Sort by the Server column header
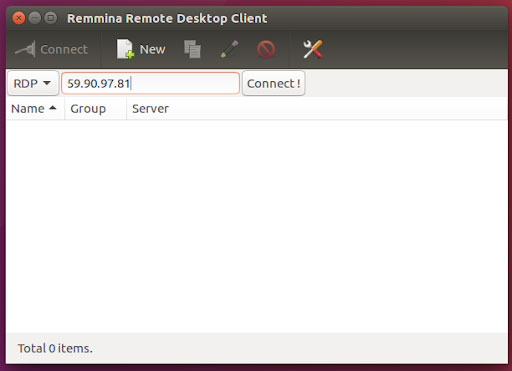512x371 pixels. click(317, 109)
